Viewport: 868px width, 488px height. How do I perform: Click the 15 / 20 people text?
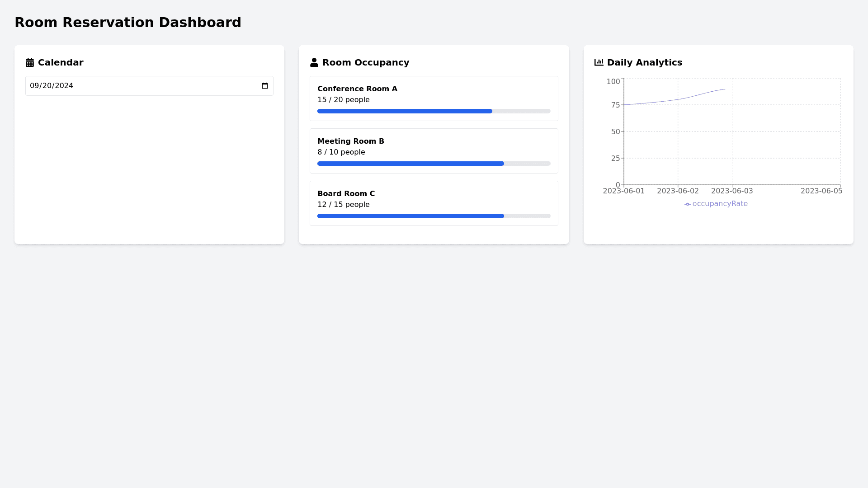343,100
